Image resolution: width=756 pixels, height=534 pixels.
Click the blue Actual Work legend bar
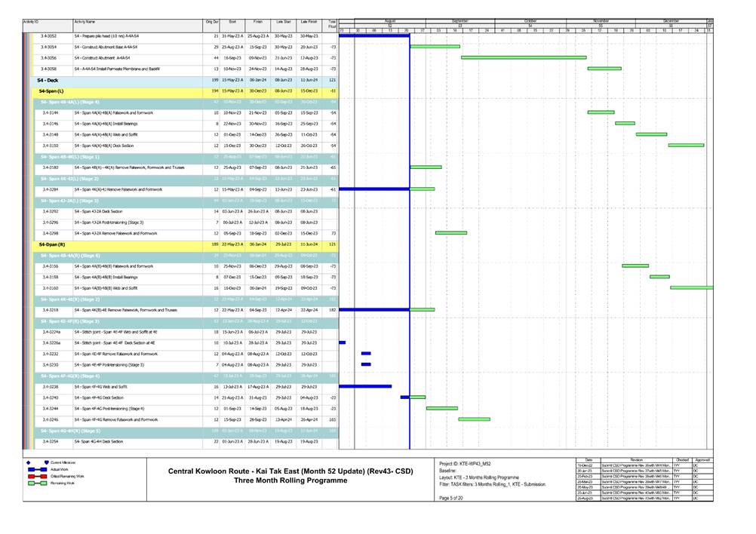(32, 469)
